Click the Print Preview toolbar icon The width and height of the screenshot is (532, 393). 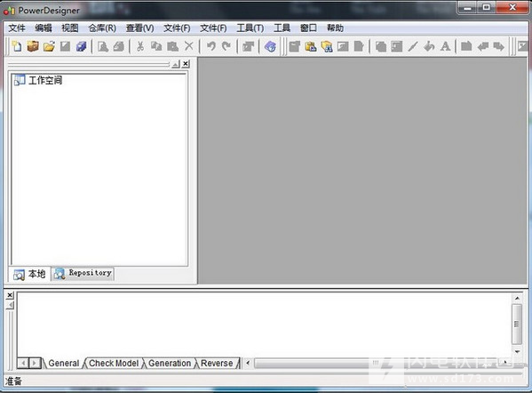[103, 46]
